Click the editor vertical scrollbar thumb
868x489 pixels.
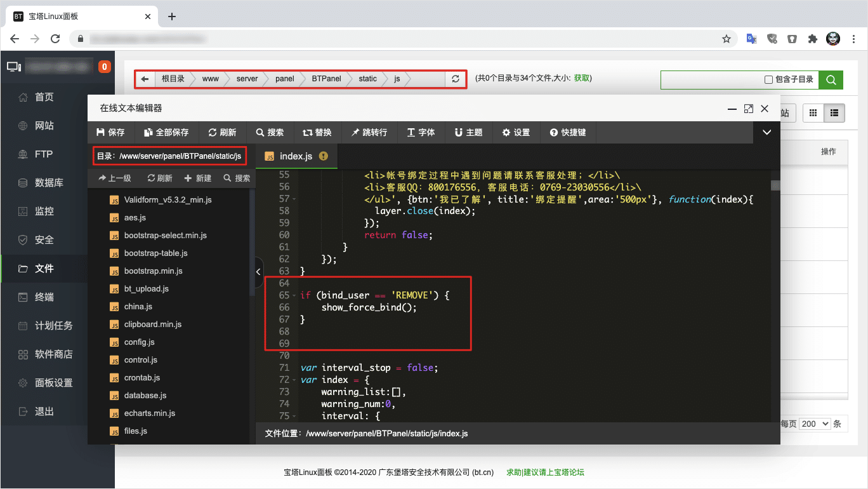click(775, 185)
